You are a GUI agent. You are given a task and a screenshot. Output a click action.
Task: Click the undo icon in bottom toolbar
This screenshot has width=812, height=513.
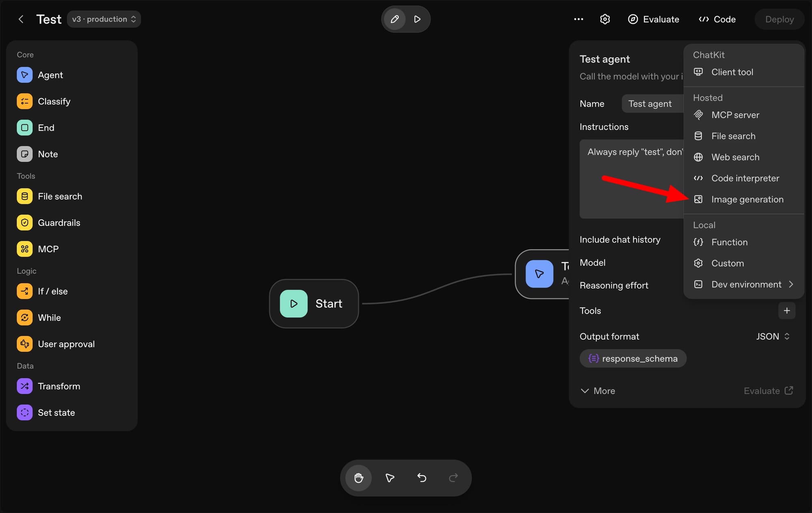tap(421, 478)
